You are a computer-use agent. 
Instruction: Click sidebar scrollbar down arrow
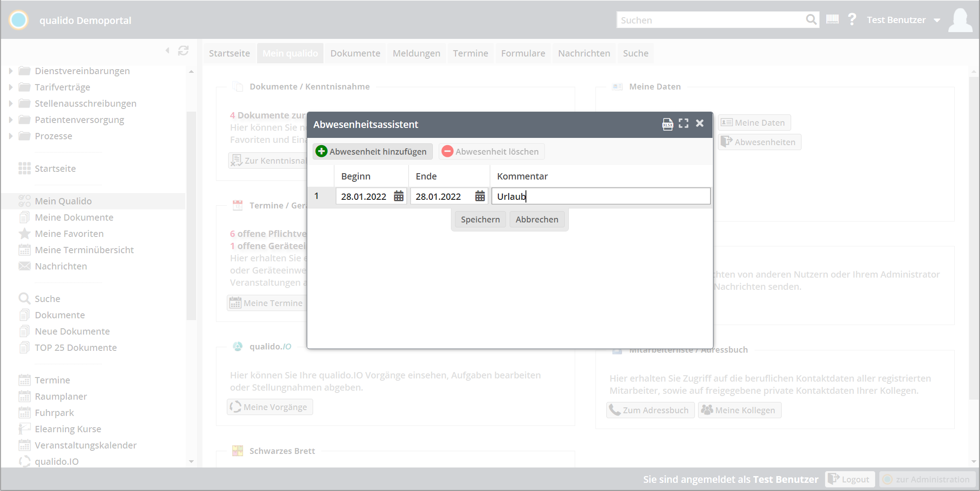point(191,462)
